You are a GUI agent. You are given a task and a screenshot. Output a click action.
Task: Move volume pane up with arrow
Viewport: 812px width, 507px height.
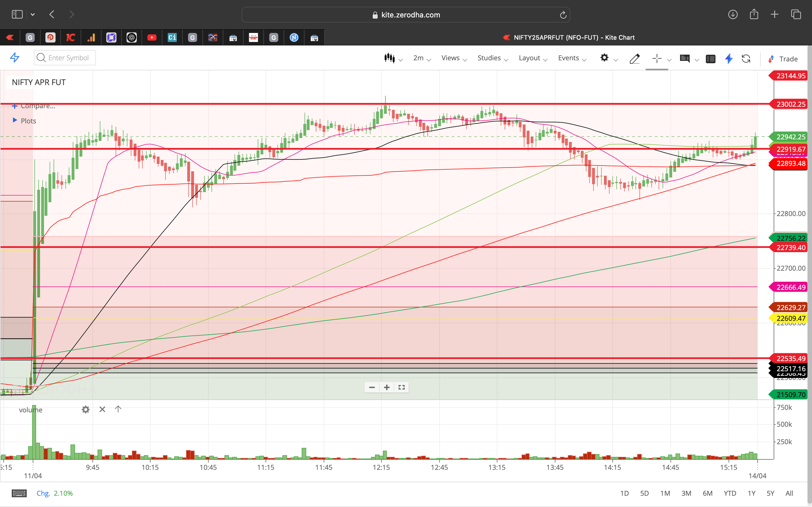pos(118,409)
